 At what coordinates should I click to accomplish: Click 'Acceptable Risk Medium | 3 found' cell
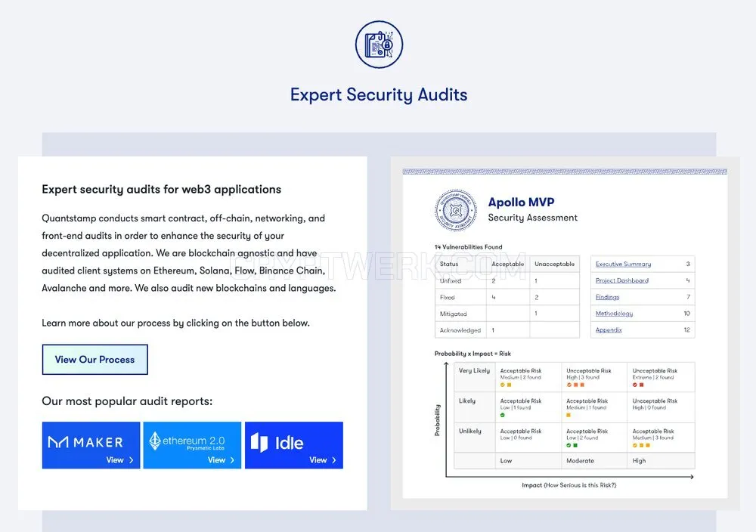tap(661, 438)
